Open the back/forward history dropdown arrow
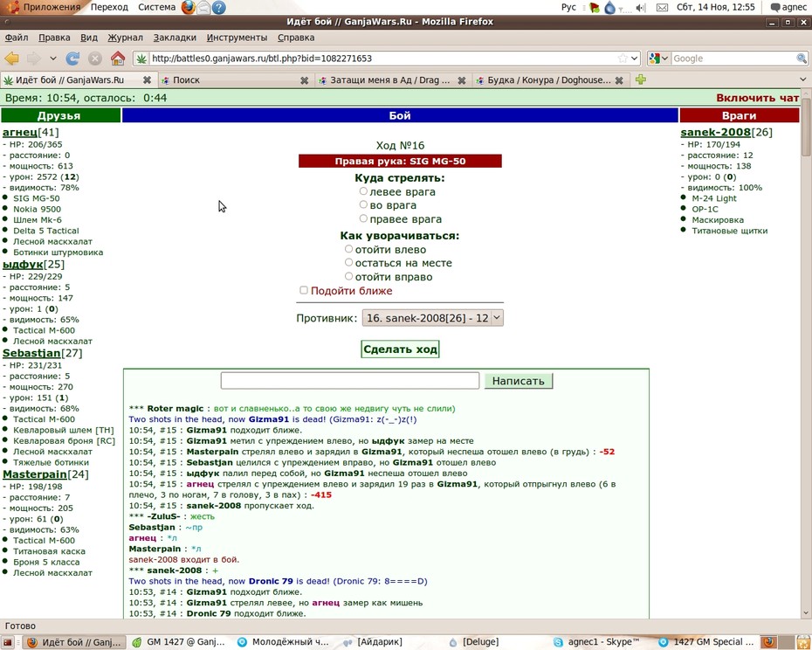Viewport: 812px width, 650px height. 52,59
